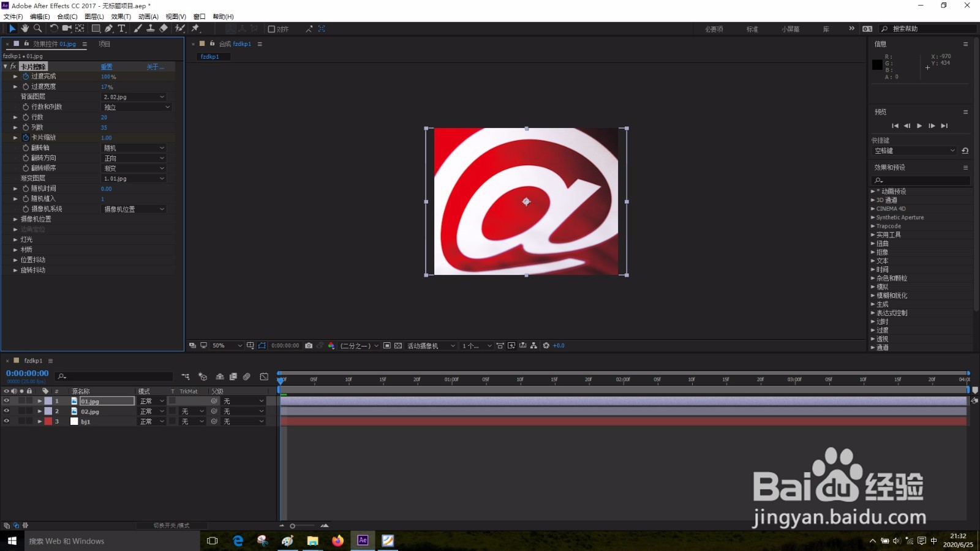Select the 标准 workspace
980x551 pixels.
tap(752, 29)
